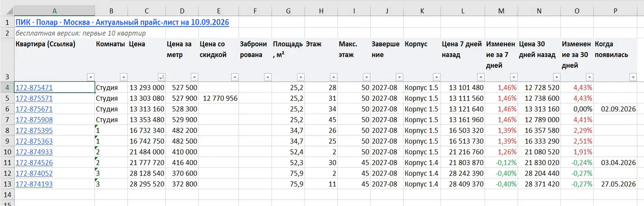
Task: Select price cell 16 742 750
Action: [x=146, y=141]
